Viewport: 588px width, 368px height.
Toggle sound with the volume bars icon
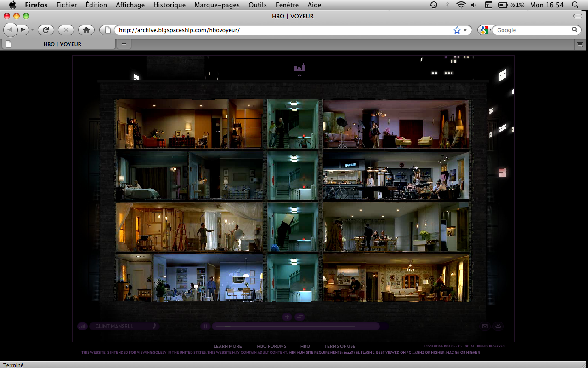[82, 326]
